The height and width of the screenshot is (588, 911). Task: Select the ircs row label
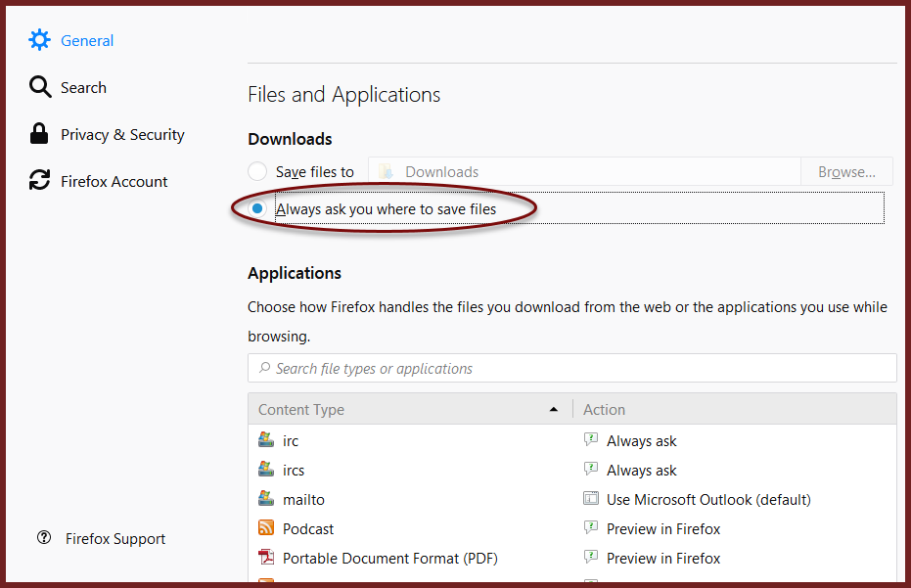click(294, 470)
